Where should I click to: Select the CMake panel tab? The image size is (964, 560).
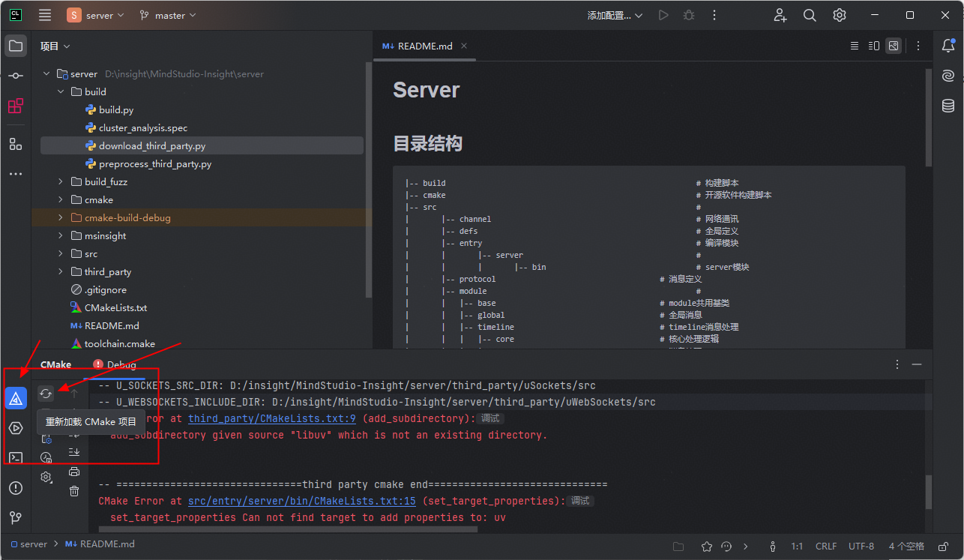pos(56,364)
